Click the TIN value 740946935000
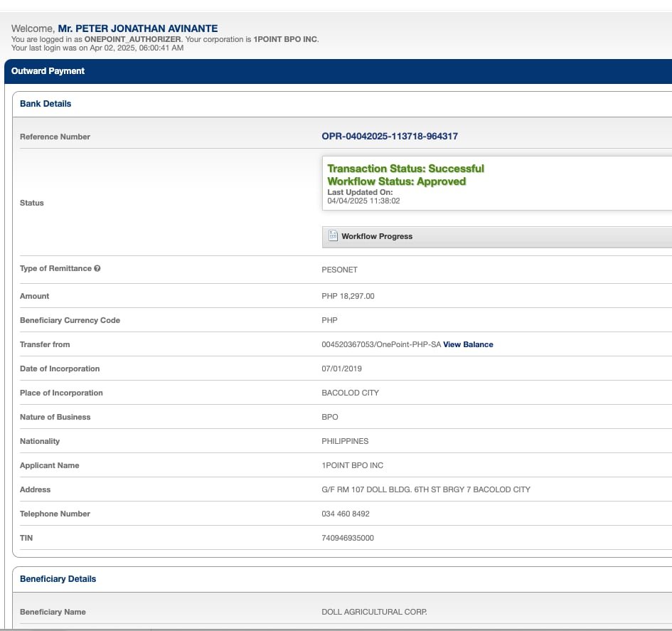Image resolution: width=672 pixels, height=631 pixels. [x=348, y=538]
